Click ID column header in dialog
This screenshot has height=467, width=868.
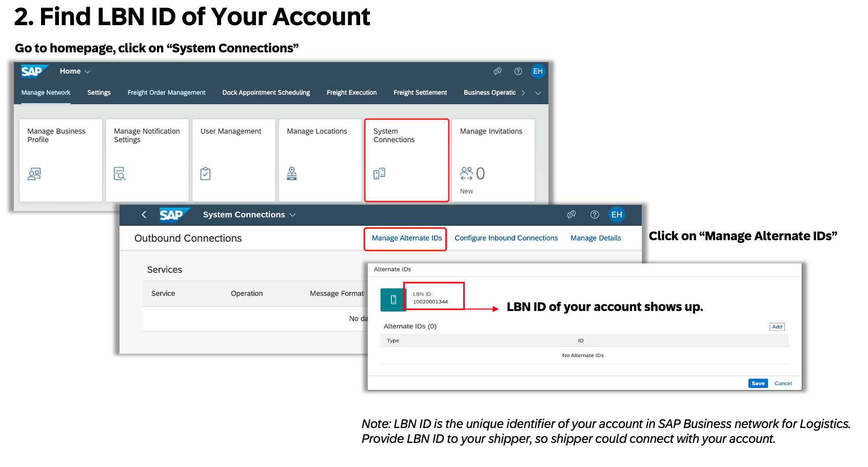point(581,341)
